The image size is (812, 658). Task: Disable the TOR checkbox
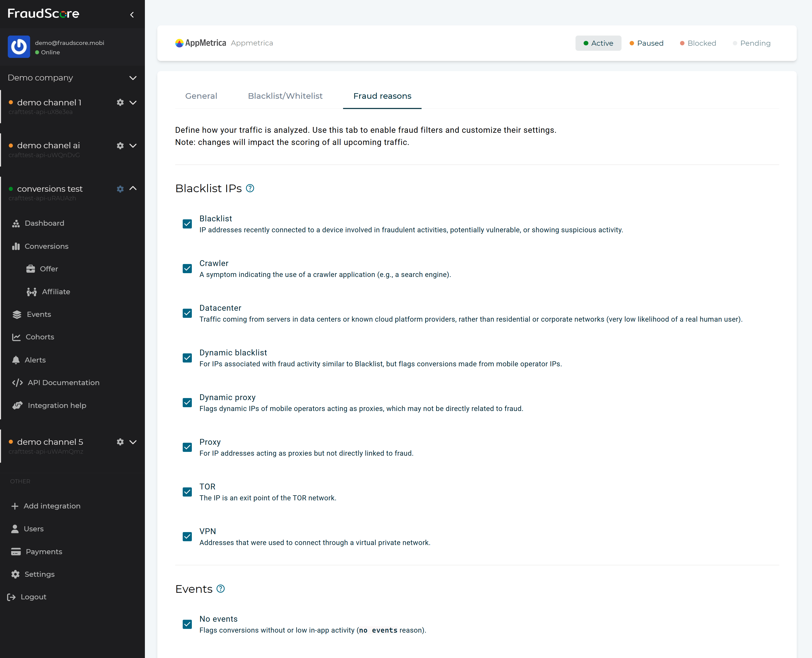point(187,492)
